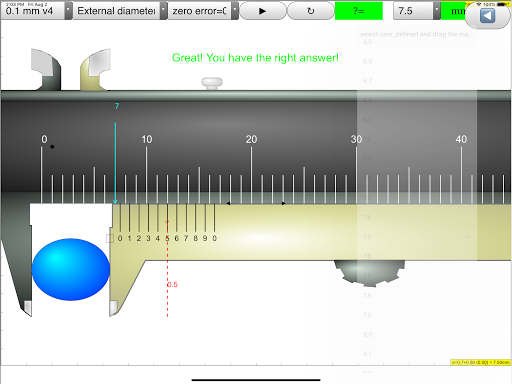Pick the checked 7.5 list option

[x=417, y=237]
